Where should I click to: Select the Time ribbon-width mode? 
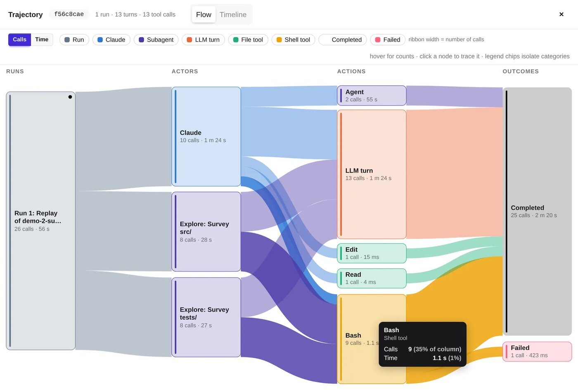tap(42, 40)
